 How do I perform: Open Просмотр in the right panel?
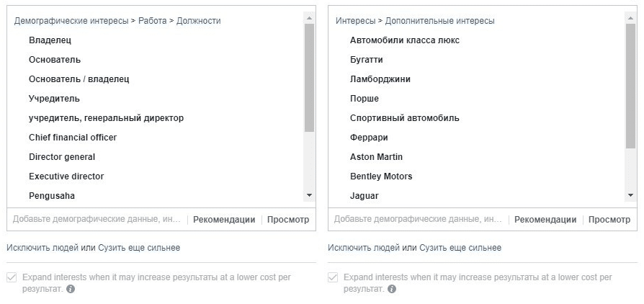pyautogui.click(x=609, y=220)
